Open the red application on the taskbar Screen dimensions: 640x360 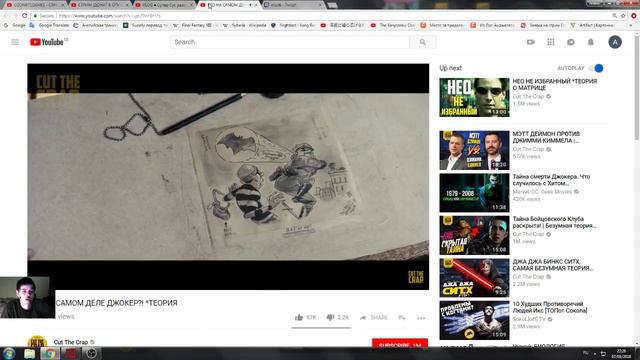coord(71,353)
